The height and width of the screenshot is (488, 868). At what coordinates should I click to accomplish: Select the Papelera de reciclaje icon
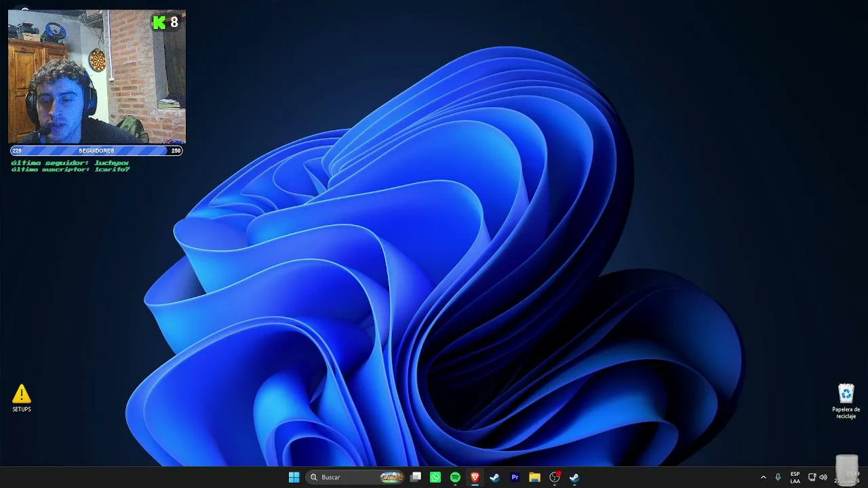(846, 401)
